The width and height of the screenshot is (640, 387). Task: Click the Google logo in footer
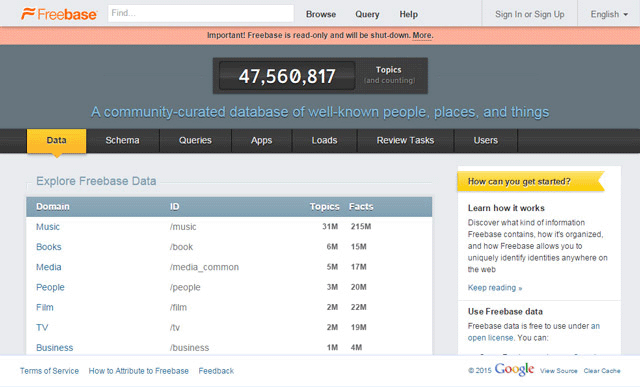pyautogui.click(x=514, y=369)
